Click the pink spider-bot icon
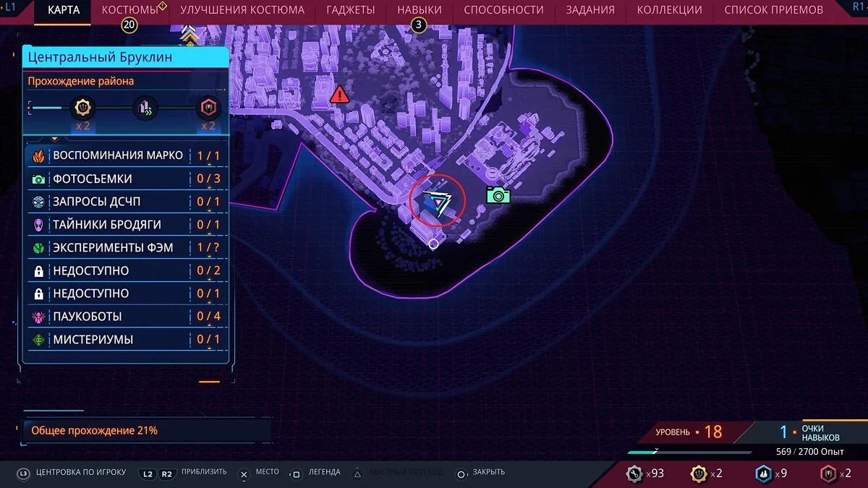Screen dimensions: 868x488 tap(38, 317)
